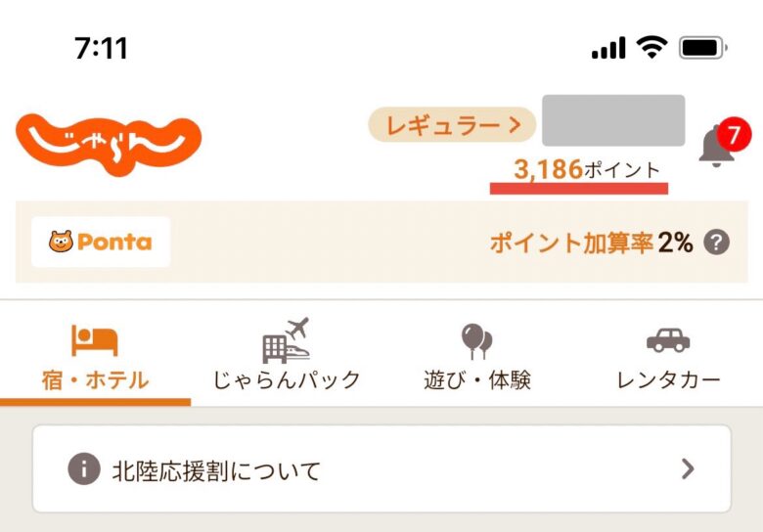Screen dimensions: 763x532
Task: Open the 北陸応援割について notice row
Action: (x=381, y=469)
